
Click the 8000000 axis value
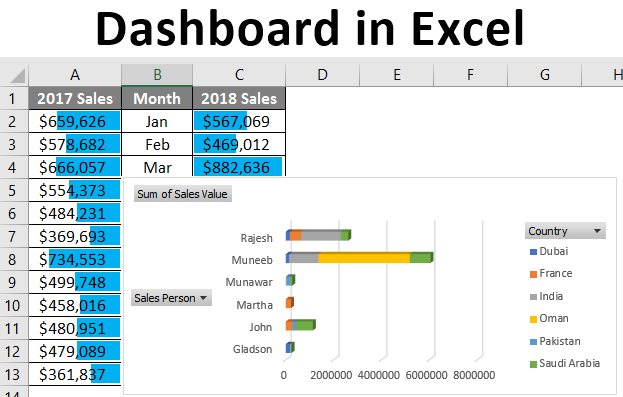coord(474,375)
